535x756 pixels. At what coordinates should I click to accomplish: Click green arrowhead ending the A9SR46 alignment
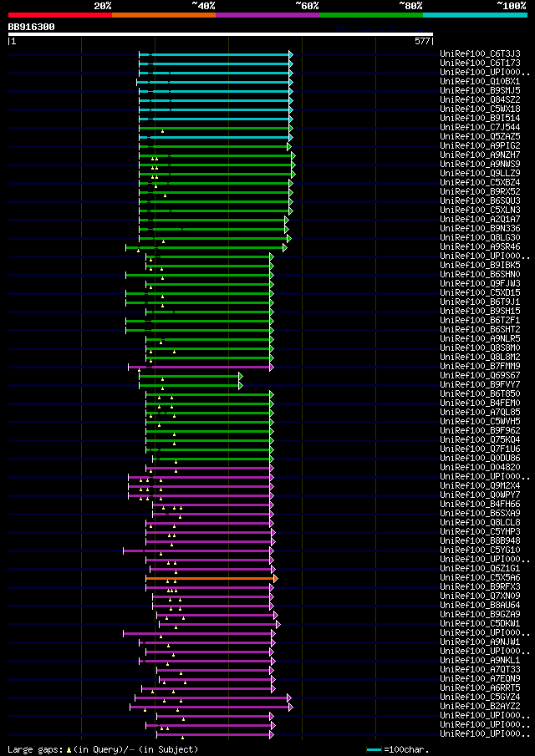[x=284, y=247]
